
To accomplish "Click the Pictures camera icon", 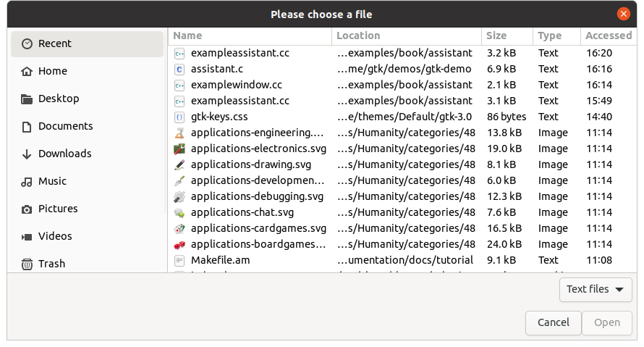I will click(x=27, y=209).
